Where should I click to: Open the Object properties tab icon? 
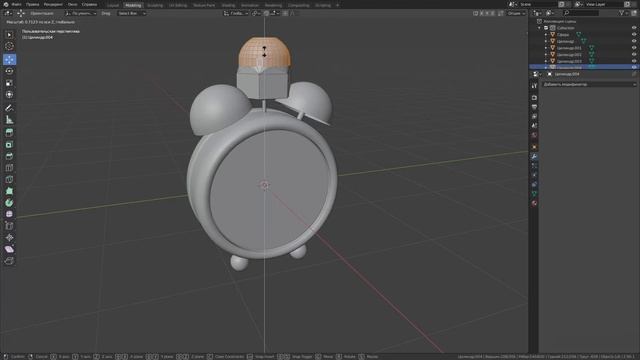pyautogui.click(x=534, y=147)
